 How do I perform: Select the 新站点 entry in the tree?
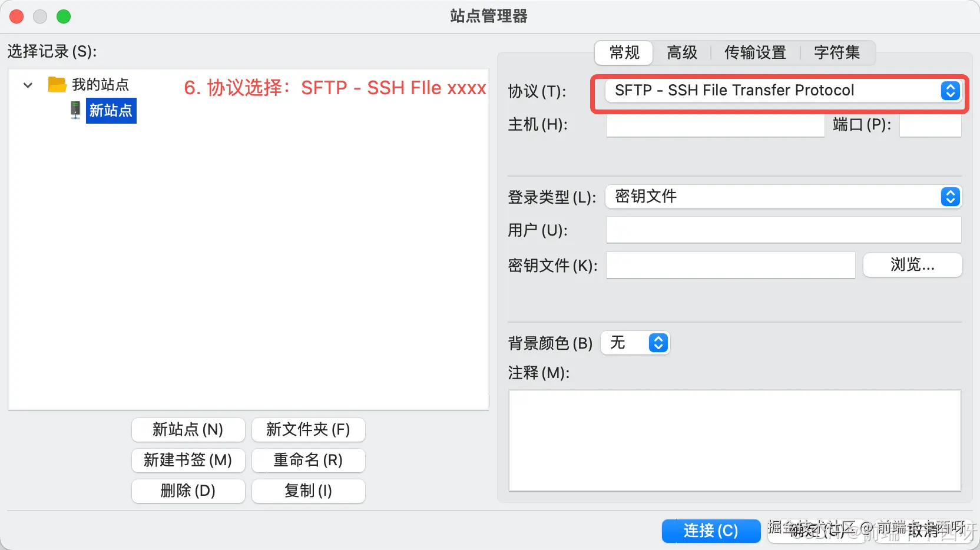click(111, 110)
